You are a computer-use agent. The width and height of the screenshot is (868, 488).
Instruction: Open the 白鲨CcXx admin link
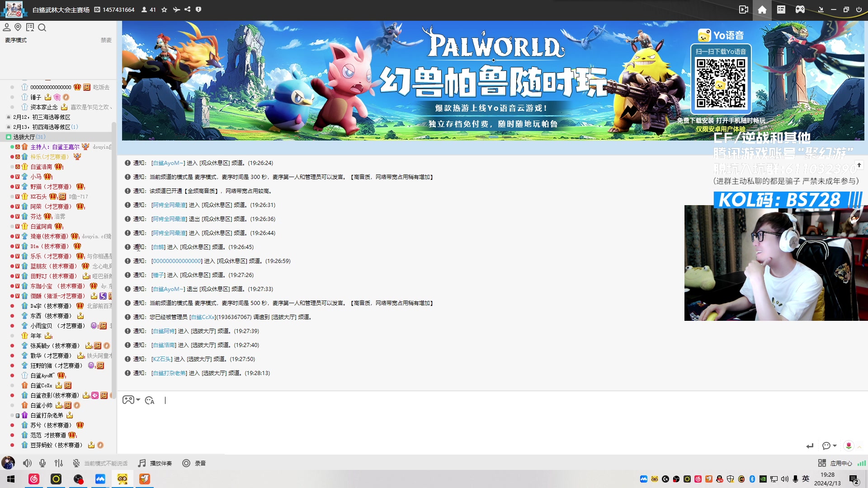[202, 317]
